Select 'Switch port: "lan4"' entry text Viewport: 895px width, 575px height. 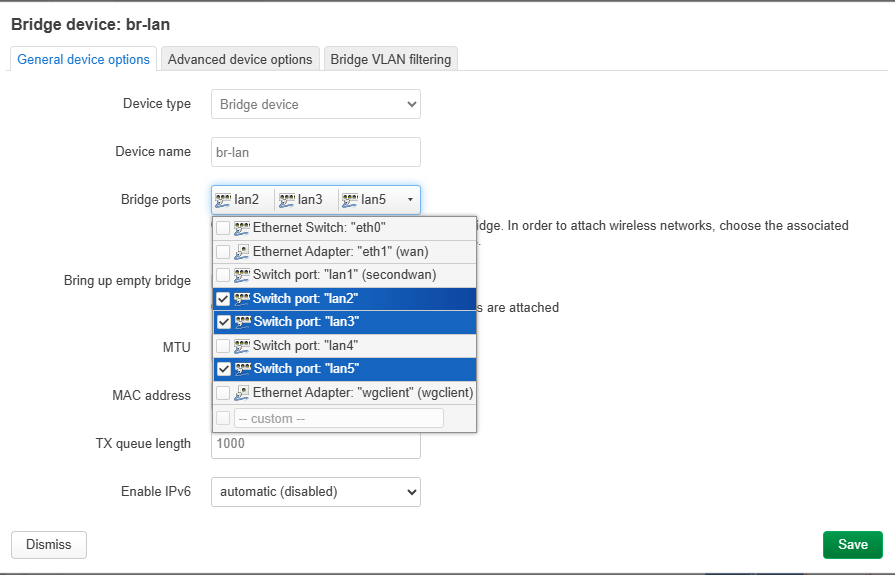click(x=305, y=346)
